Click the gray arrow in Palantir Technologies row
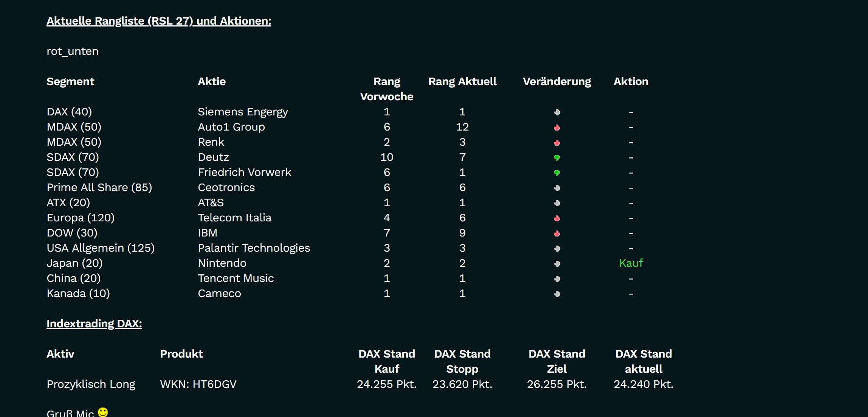868x417 pixels. pos(557,249)
